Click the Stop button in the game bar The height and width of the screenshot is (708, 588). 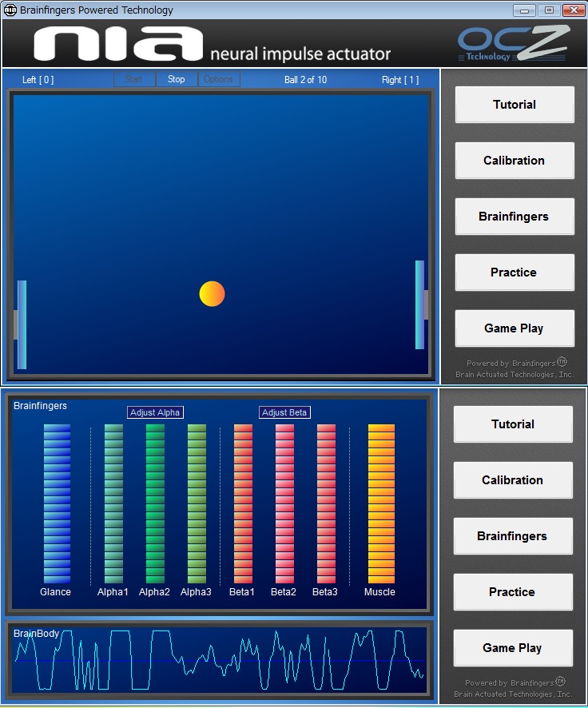point(177,79)
